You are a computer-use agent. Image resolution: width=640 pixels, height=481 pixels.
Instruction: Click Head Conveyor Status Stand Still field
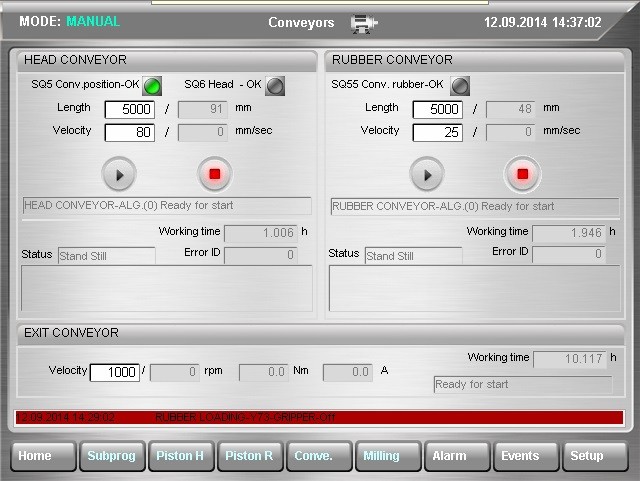pyautogui.click(x=107, y=256)
